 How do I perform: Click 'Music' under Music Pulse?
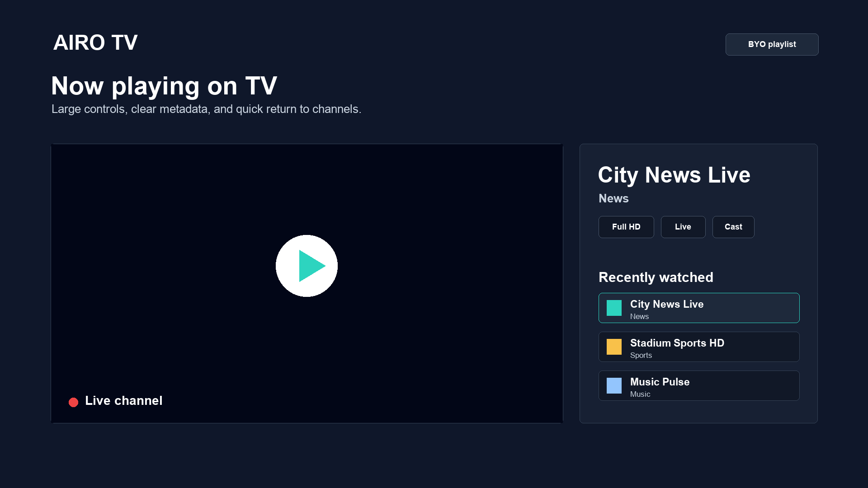click(x=640, y=394)
